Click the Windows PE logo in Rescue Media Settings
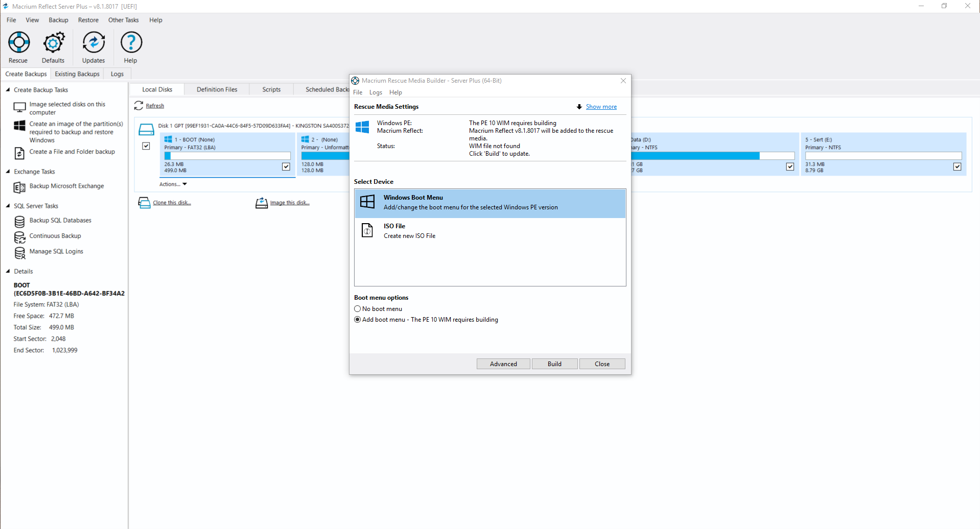The height and width of the screenshot is (529, 980). pyautogui.click(x=362, y=127)
